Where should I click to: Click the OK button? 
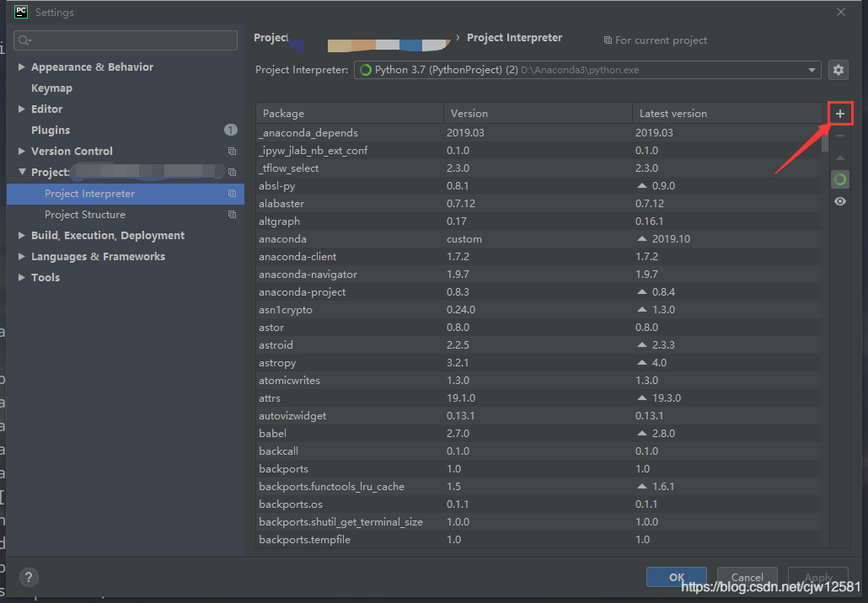(677, 577)
